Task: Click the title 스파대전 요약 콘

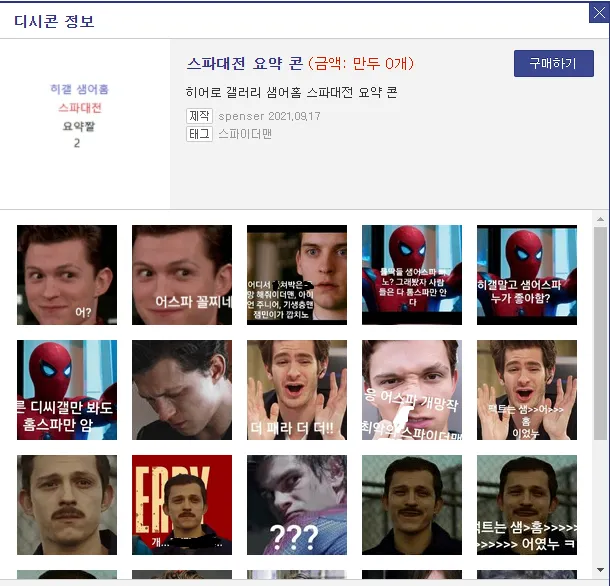Action: pyautogui.click(x=245, y=63)
